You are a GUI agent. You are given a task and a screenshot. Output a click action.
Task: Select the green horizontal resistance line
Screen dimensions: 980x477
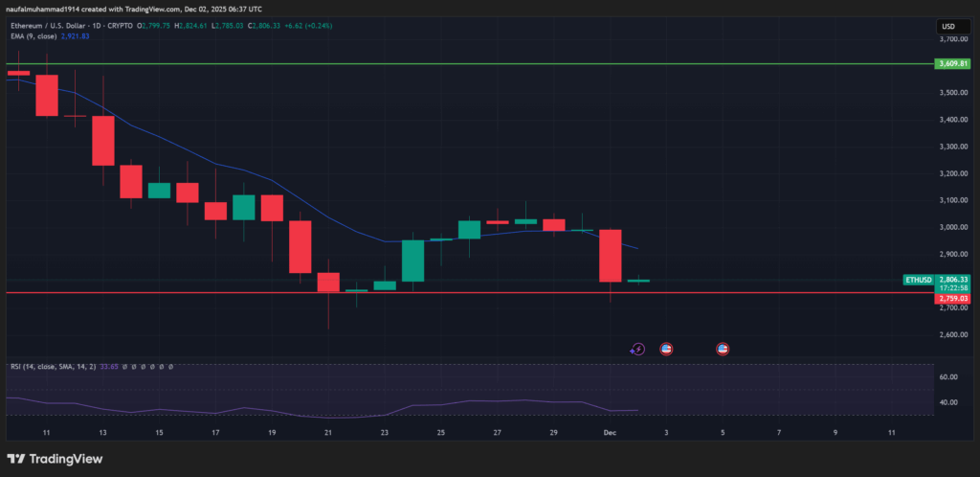pyautogui.click(x=479, y=64)
